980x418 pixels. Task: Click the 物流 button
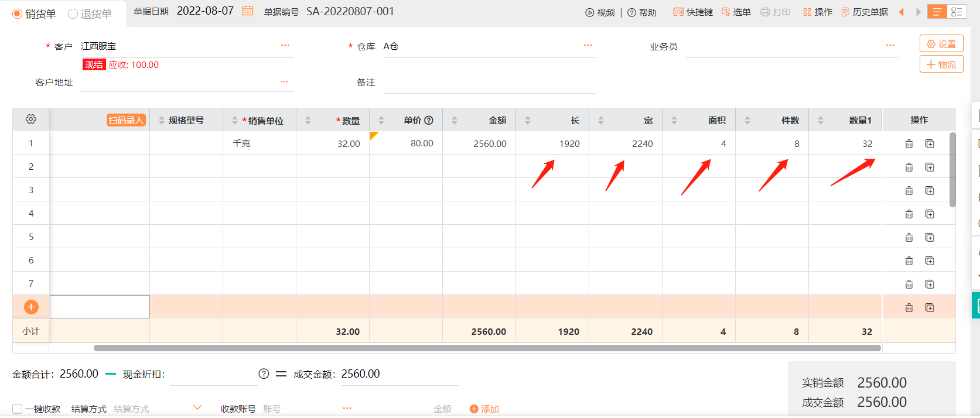tap(941, 64)
